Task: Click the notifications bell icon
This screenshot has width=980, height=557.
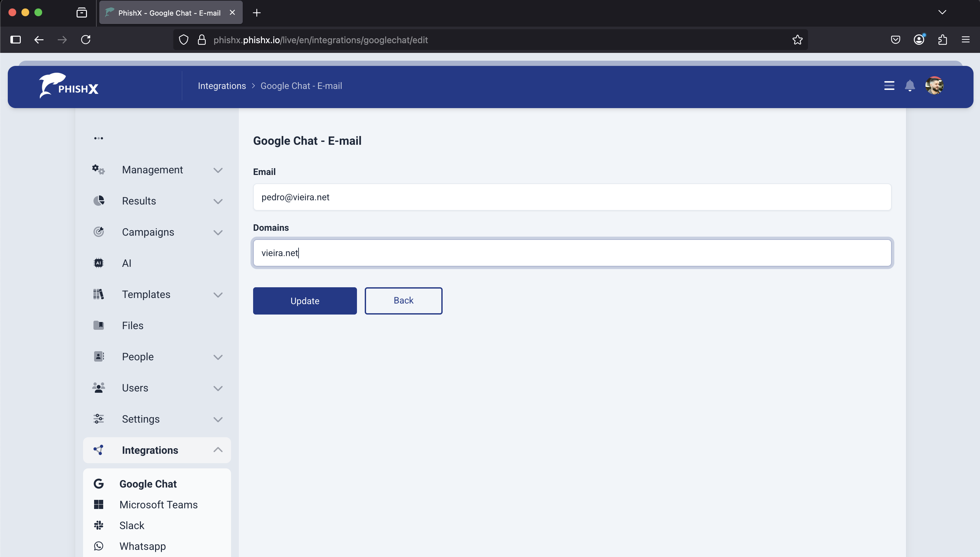Action: [910, 86]
